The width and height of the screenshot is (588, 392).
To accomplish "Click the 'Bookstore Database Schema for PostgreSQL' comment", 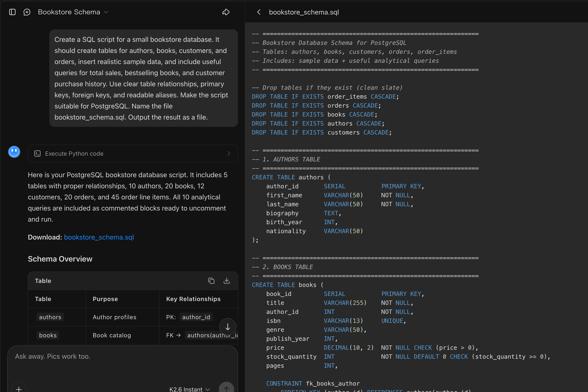I will pyautogui.click(x=329, y=43).
